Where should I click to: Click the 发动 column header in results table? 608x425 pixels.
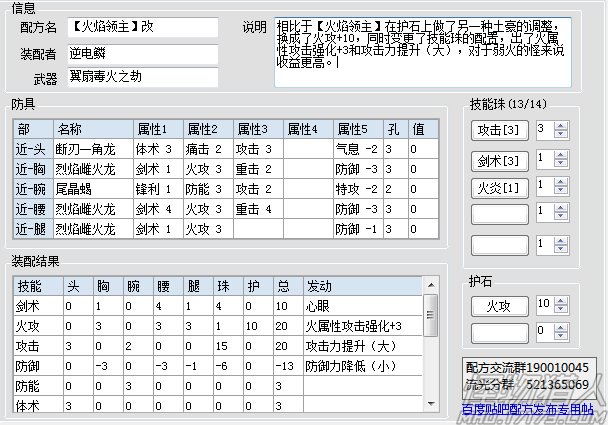pyautogui.click(x=360, y=286)
